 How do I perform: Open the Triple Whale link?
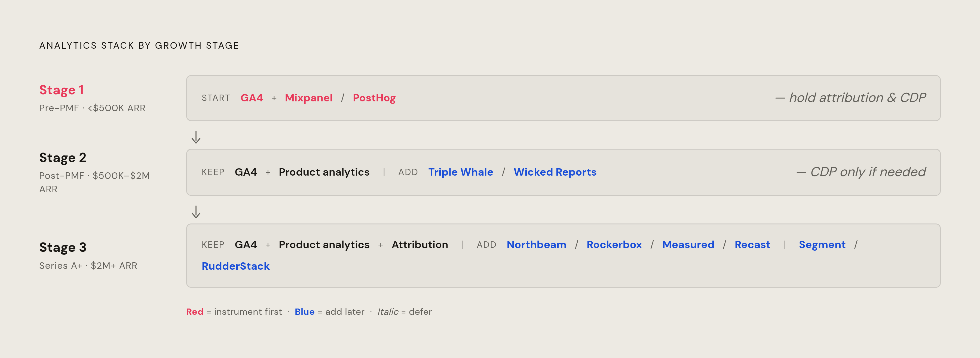[460, 172]
